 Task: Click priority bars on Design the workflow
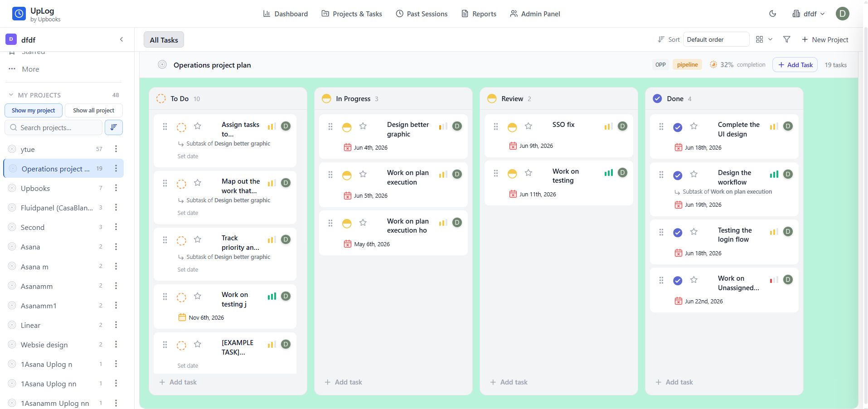[x=774, y=174]
